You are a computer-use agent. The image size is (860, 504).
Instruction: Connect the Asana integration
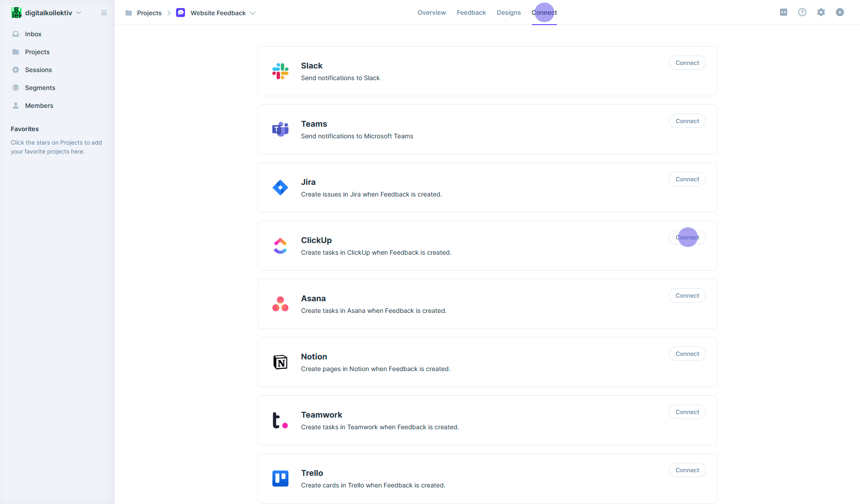[687, 295]
